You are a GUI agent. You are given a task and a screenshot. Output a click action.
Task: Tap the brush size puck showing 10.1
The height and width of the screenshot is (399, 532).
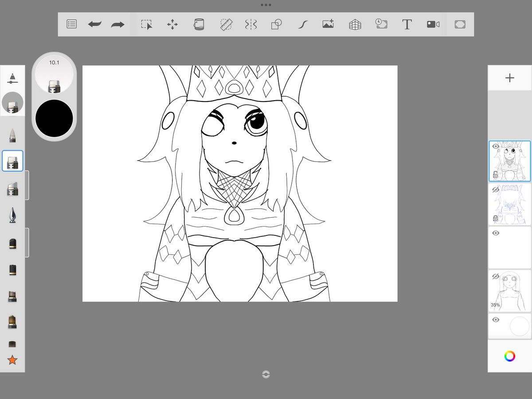(54, 74)
